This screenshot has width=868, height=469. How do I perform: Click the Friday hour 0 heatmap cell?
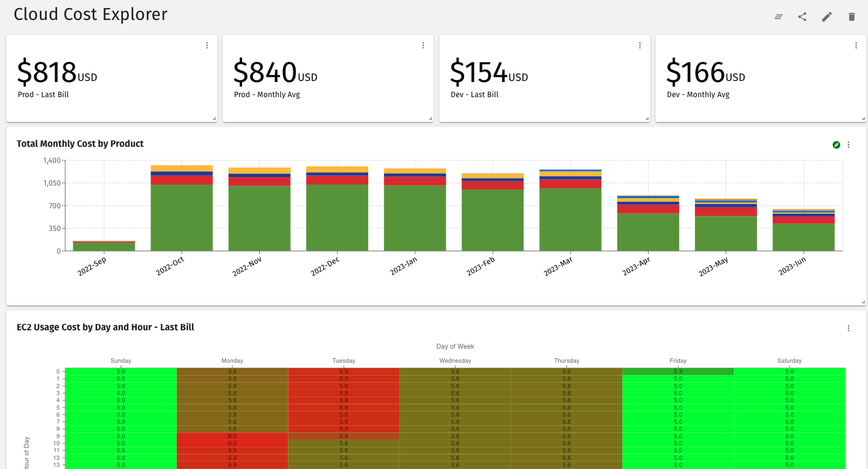pos(678,371)
